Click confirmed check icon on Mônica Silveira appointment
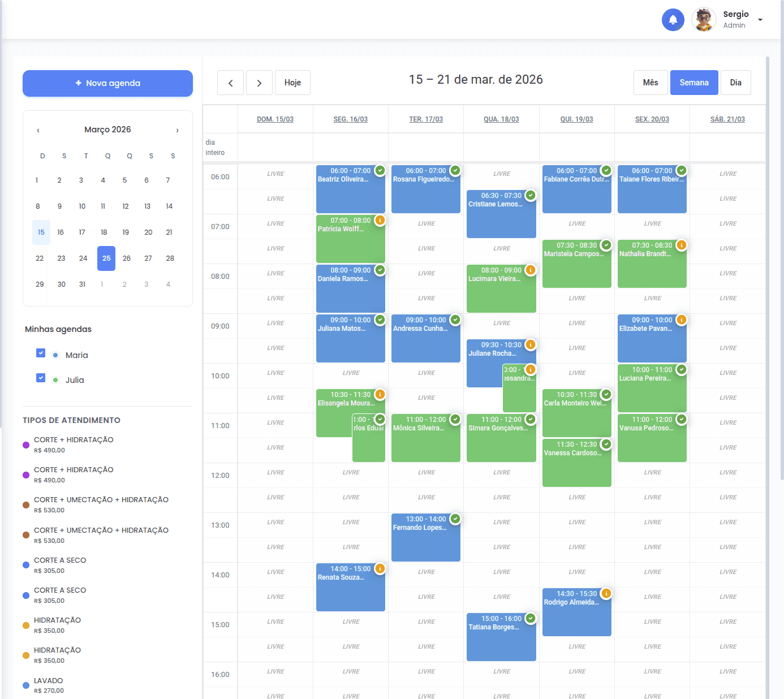Screen dimensions: 784x699 pos(455,419)
